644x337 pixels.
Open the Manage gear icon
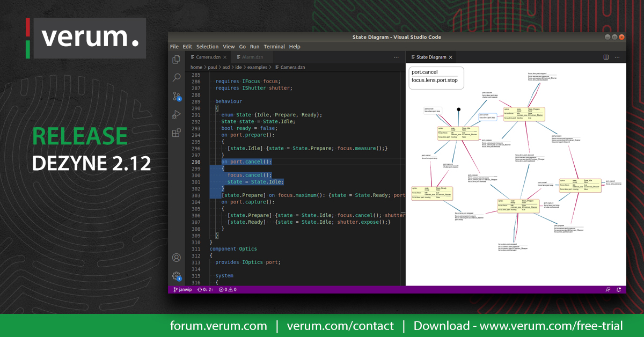point(176,276)
